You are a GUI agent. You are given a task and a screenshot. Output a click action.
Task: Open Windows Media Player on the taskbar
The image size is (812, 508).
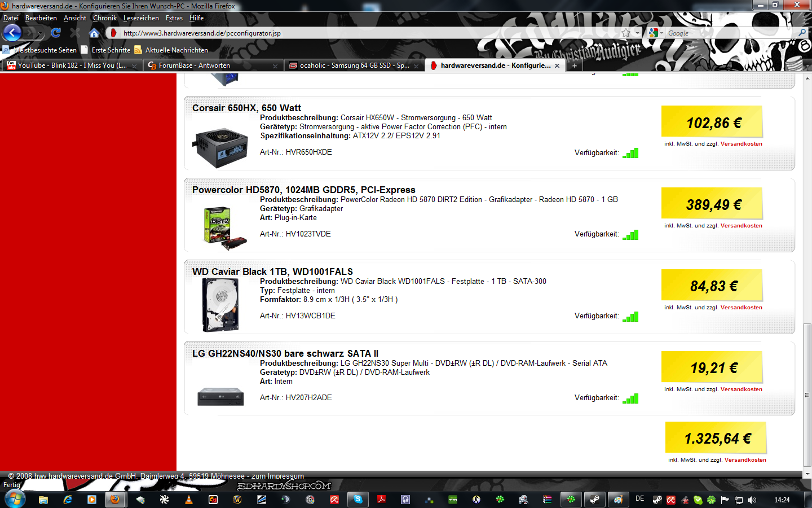[92, 500]
